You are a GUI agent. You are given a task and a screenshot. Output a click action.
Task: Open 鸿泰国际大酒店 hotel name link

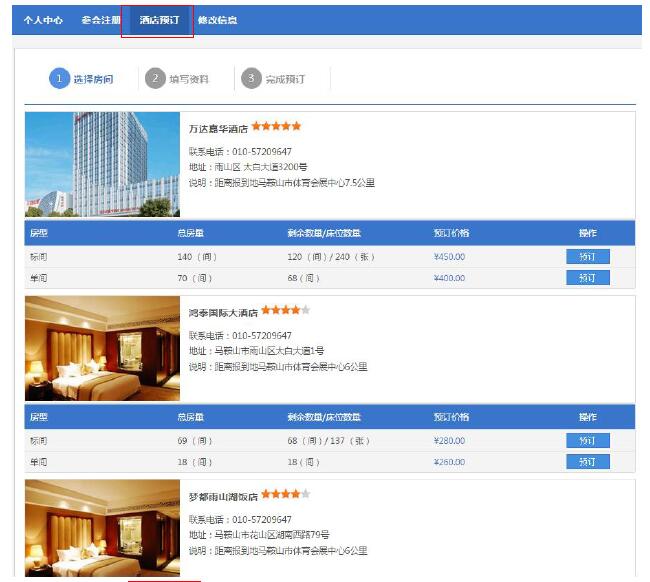point(223,312)
